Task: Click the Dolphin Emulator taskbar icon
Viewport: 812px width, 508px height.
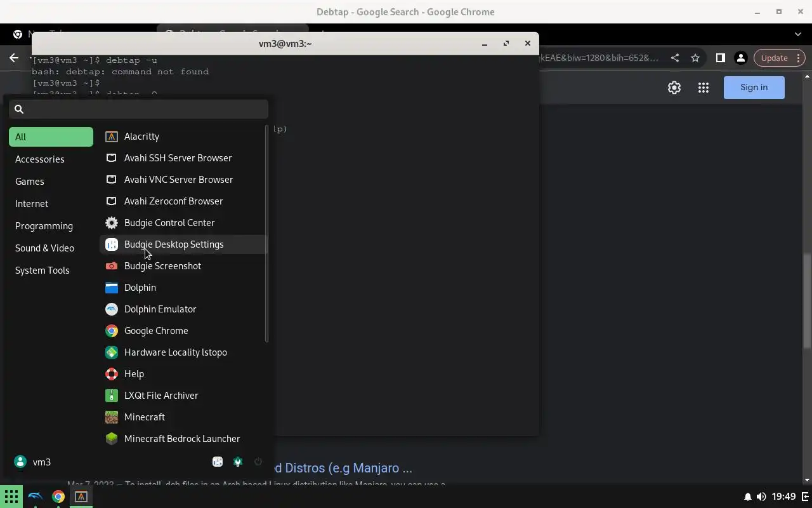Action: pos(36,497)
